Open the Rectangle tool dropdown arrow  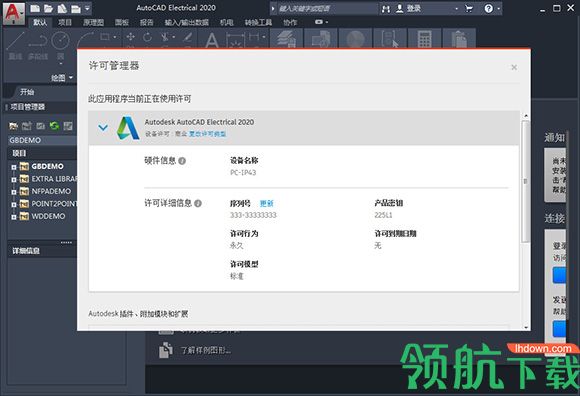coord(115,37)
